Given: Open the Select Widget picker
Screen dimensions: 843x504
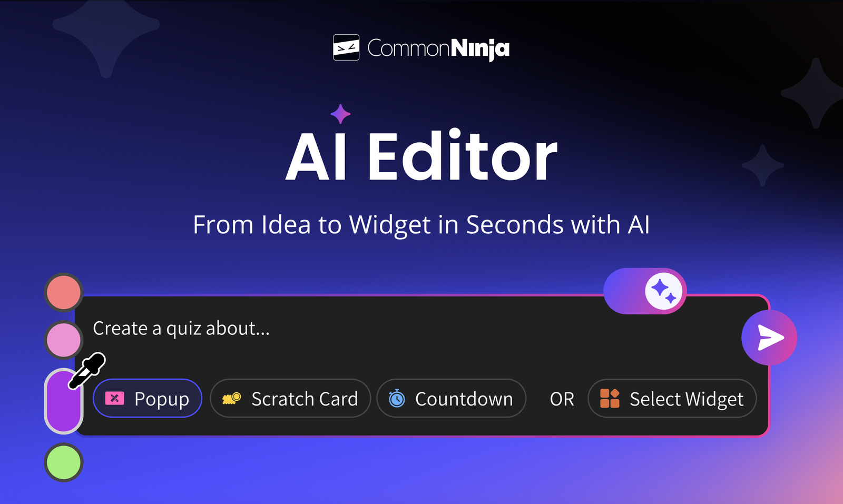Looking at the screenshot, I should [672, 398].
